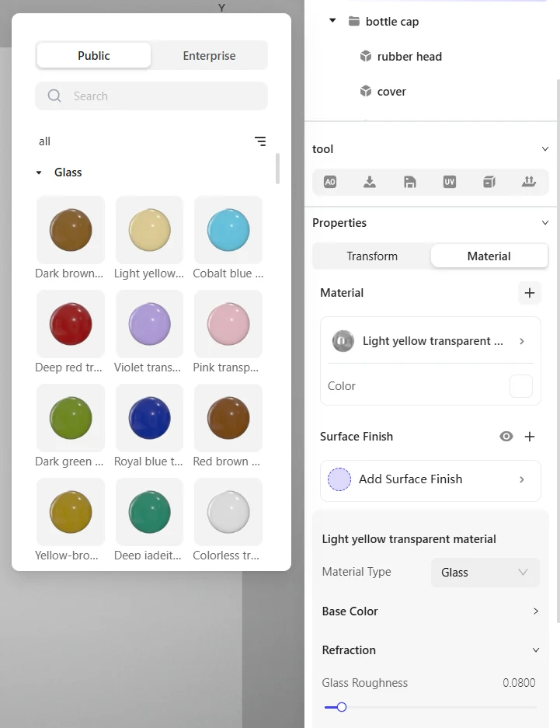Open Add Surface Finish chevron

point(522,479)
